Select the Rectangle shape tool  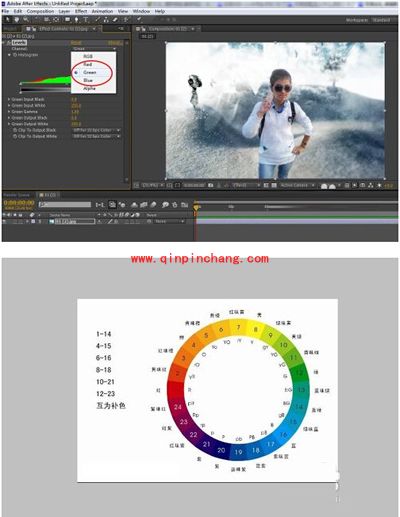click(68, 20)
